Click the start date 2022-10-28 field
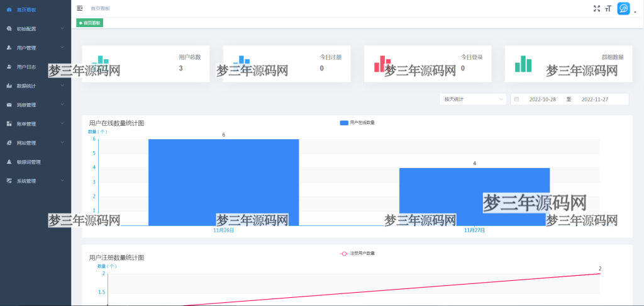The width and height of the screenshot is (644, 306). click(543, 99)
